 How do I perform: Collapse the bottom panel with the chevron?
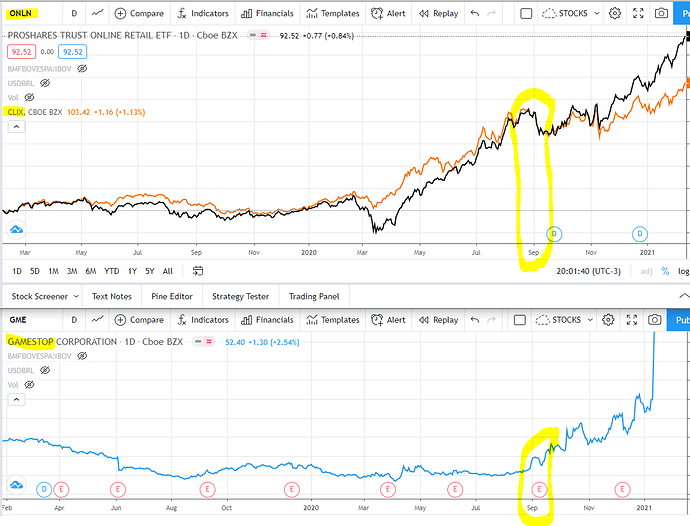coord(684,296)
